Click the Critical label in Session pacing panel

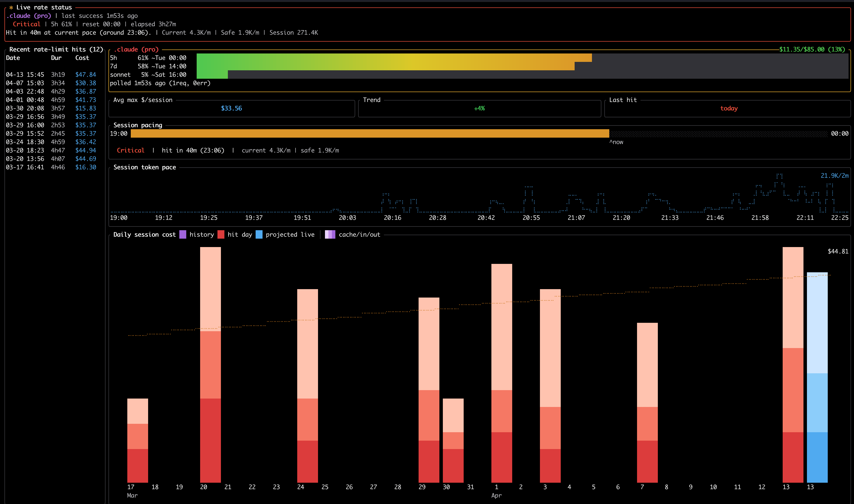(x=131, y=151)
